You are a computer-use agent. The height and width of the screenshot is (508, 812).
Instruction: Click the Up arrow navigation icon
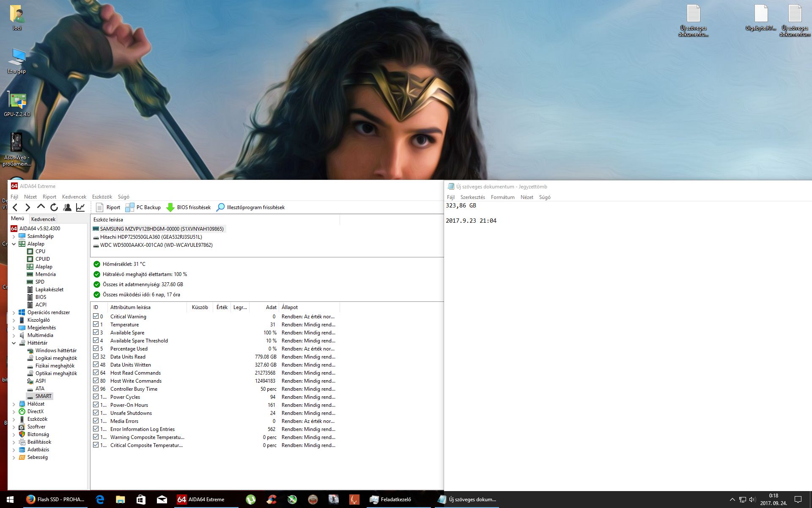(41, 207)
